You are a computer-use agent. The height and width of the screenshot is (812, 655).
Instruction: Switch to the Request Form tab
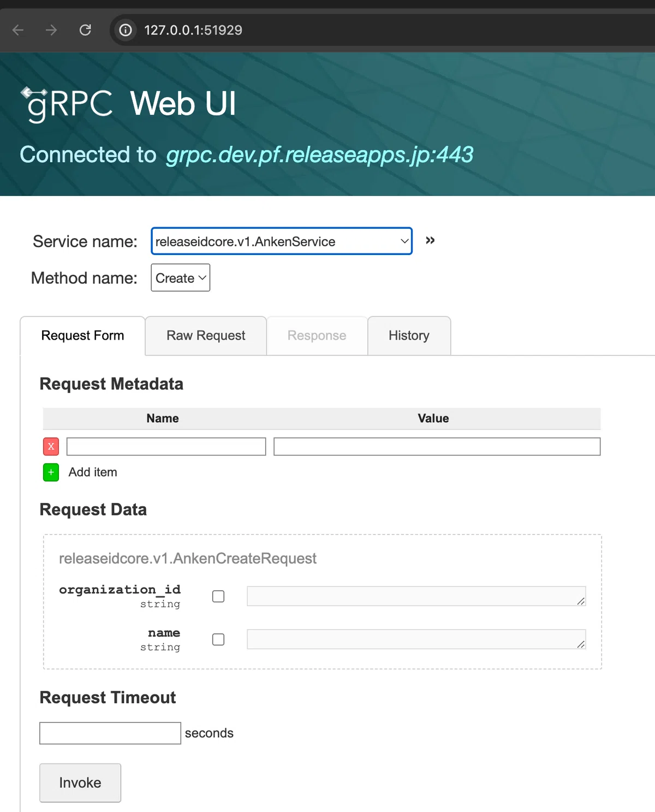point(82,336)
